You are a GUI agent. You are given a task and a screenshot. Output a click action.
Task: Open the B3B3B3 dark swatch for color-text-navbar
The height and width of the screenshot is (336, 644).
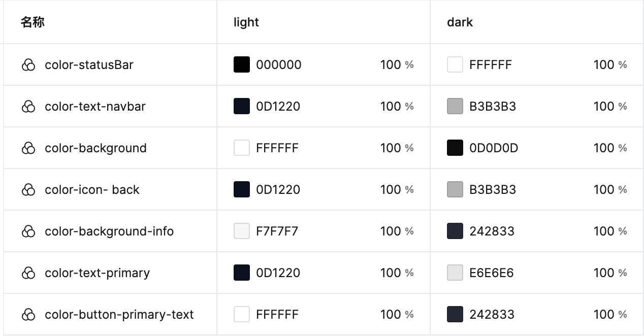tap(455, 106)
